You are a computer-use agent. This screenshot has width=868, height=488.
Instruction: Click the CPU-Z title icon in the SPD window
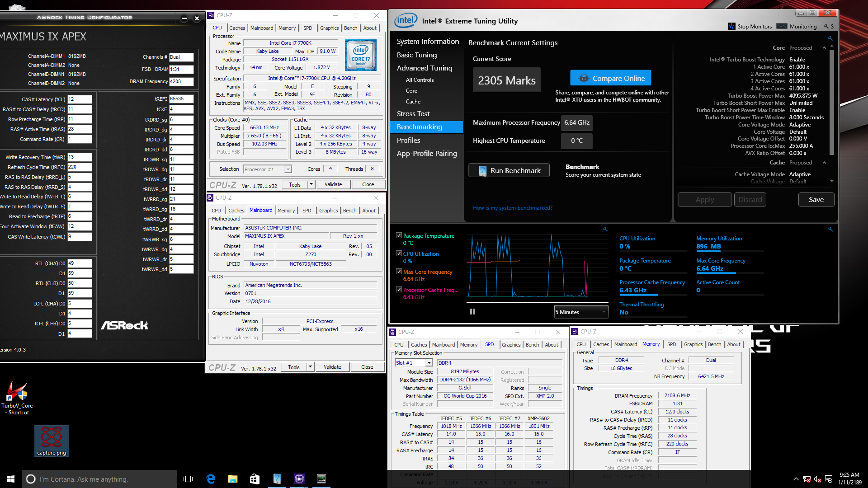tap(392, 332)
